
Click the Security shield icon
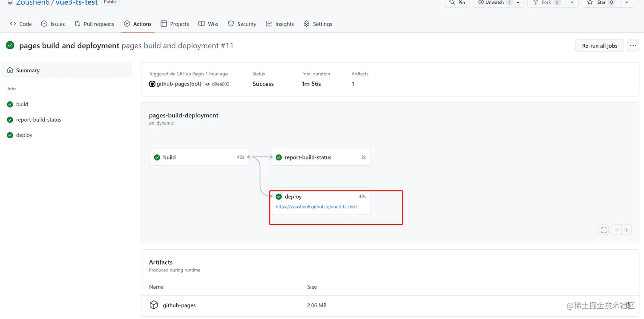pyautogui.click(x=231, y=24)
